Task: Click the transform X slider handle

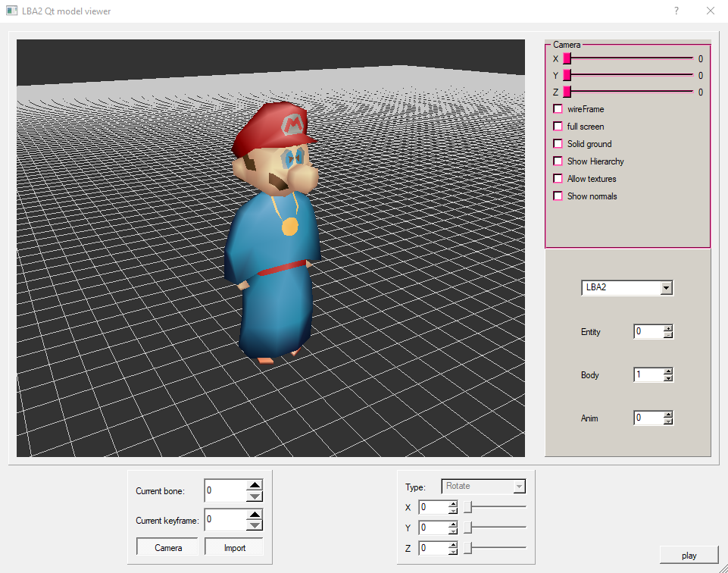Action: (x=468, y=507)
